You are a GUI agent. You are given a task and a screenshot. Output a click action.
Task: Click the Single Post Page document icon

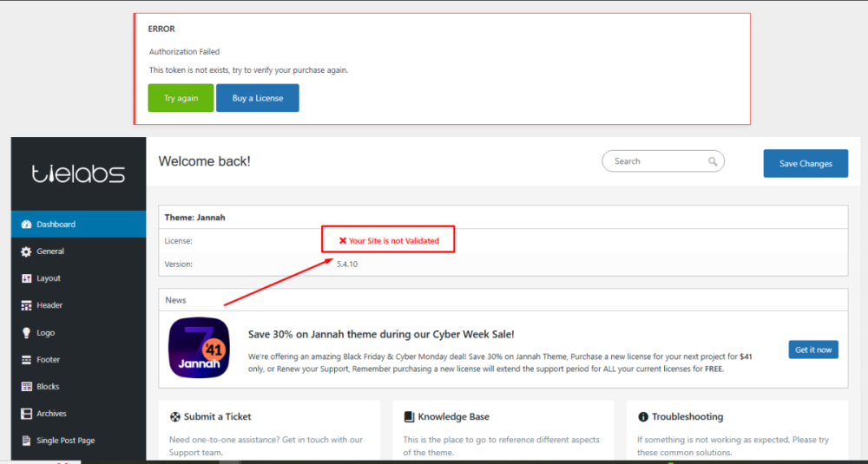[26, 441]
